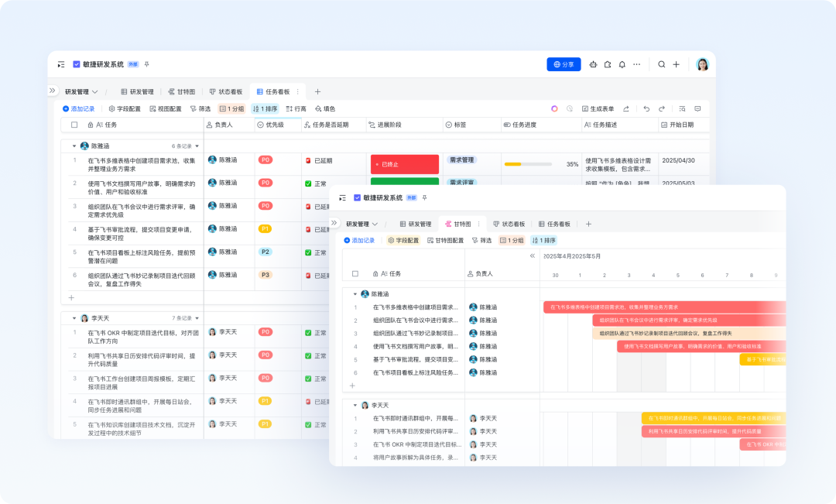Switch to the 状态看板 tab in the back window

click(226, 91)
